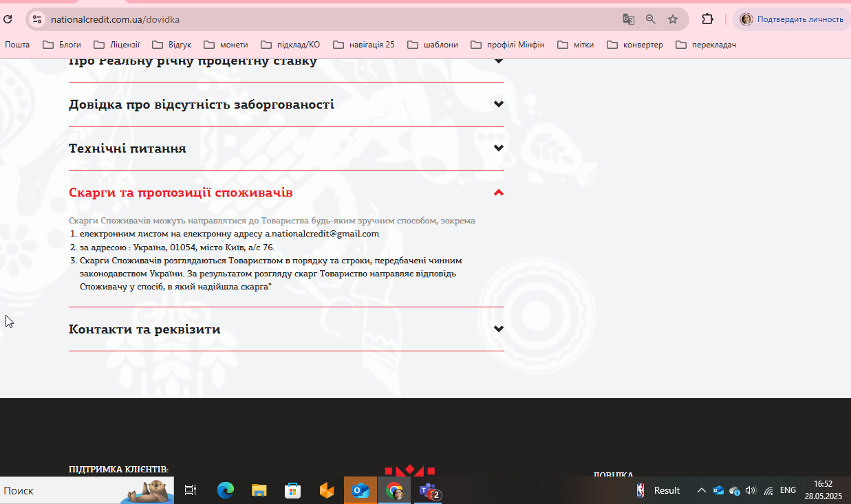The width and height of the screenshot is (851, 504).
Task: Bookmark this page with the star icon
Action: [x=673, y=19]
